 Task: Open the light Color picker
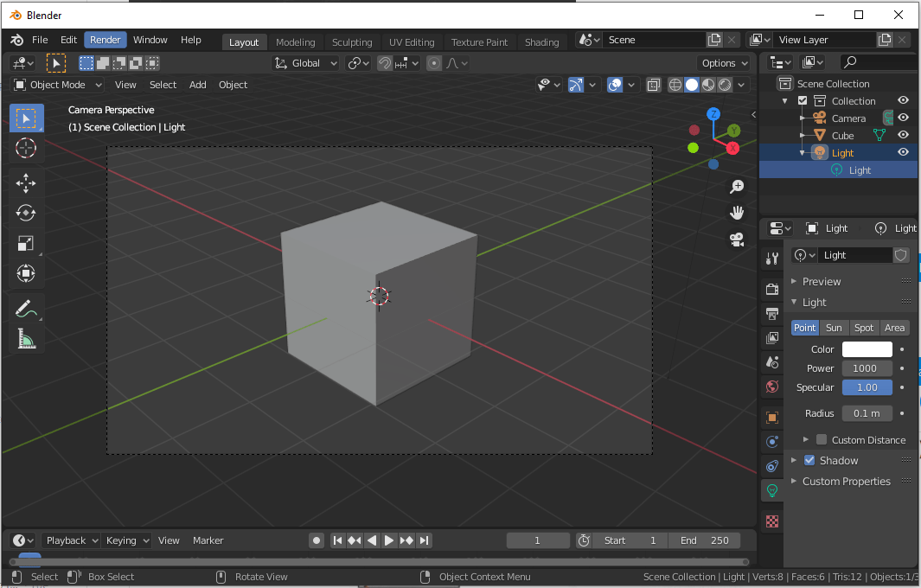(x=867, y=348)
